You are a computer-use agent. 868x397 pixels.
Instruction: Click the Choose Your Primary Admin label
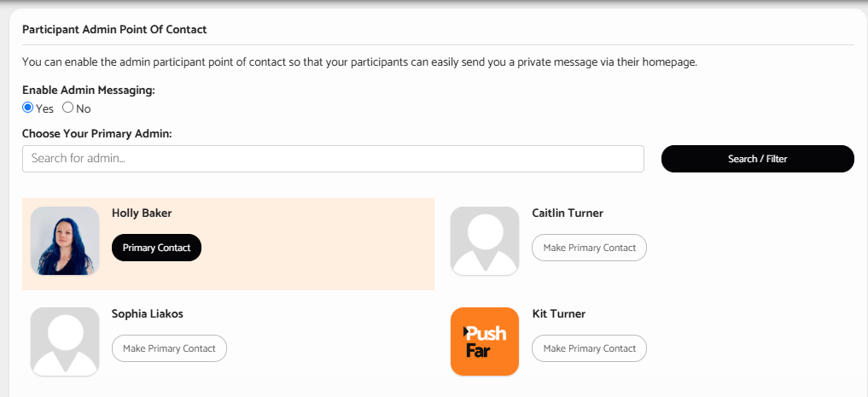click(x=97, y=133)
